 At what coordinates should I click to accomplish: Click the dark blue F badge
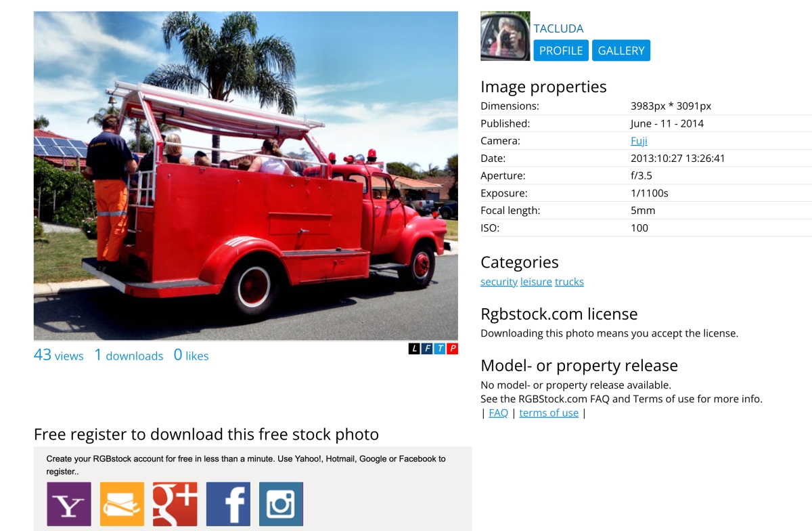click(x=427, y=349)
